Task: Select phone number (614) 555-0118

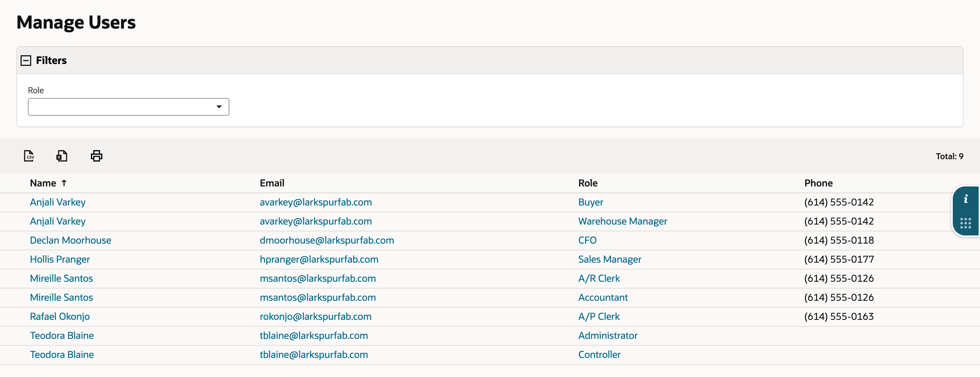Action: (x=839, y=241)
